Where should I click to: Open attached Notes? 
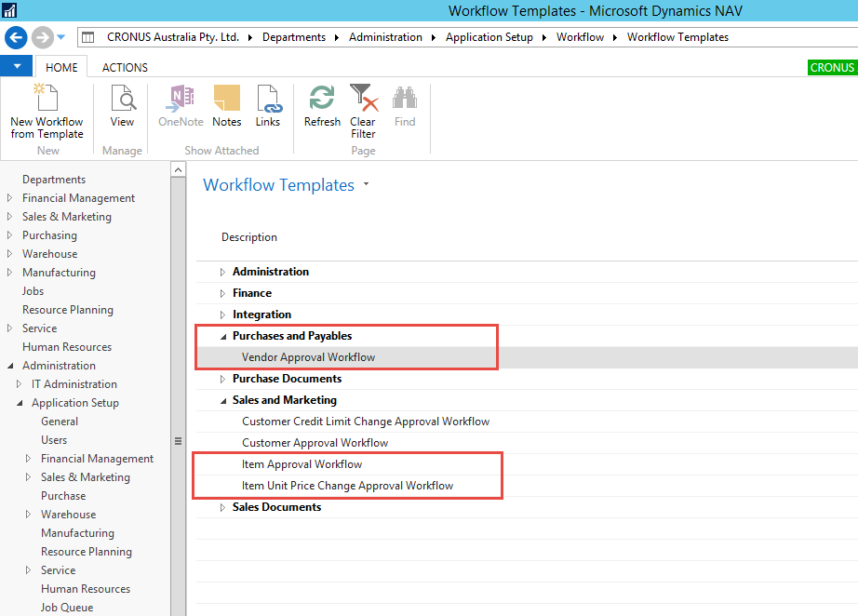[228, 107]
